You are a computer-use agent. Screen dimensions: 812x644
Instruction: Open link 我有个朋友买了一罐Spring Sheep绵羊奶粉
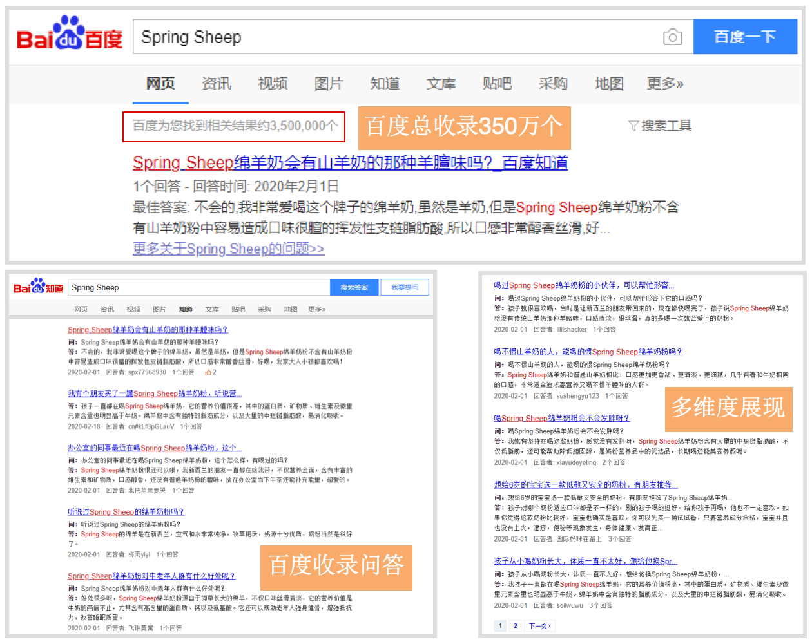tap(155, 393)
